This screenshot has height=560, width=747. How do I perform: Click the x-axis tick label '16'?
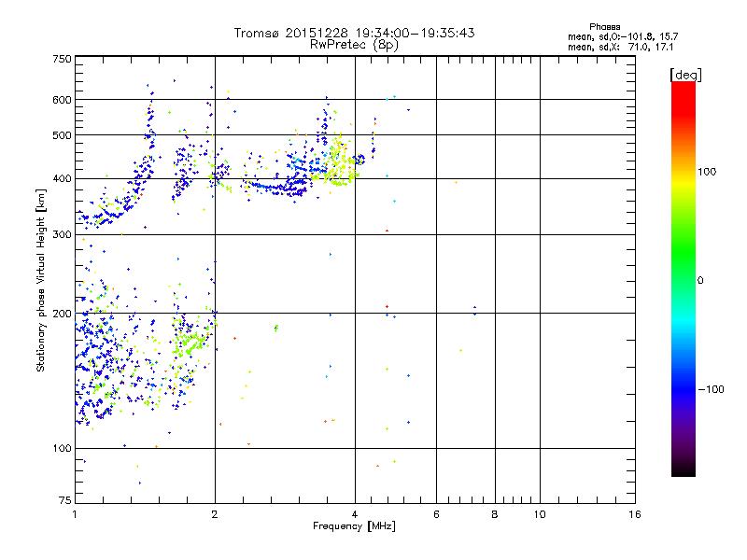point(635,514)
